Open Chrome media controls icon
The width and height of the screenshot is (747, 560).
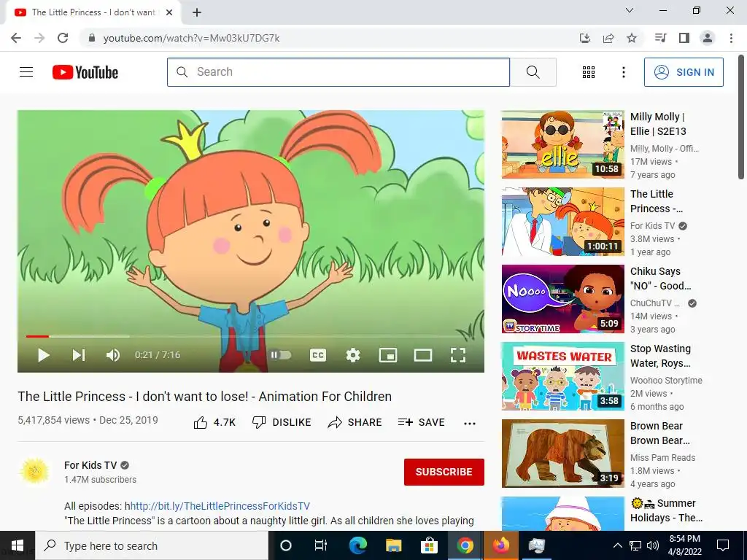pyautogui.click(x=660, y=38)
